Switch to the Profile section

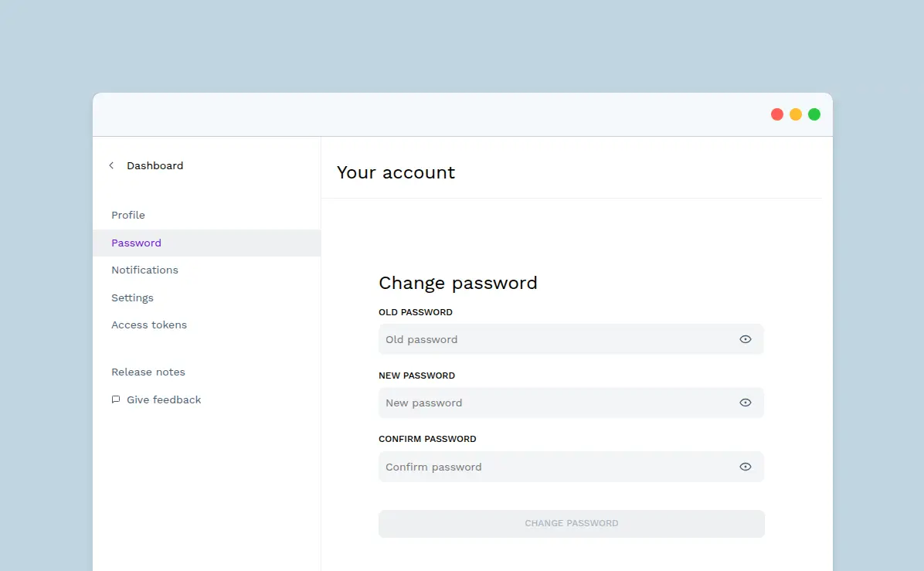pyautogui.click(x=127, y=215)
